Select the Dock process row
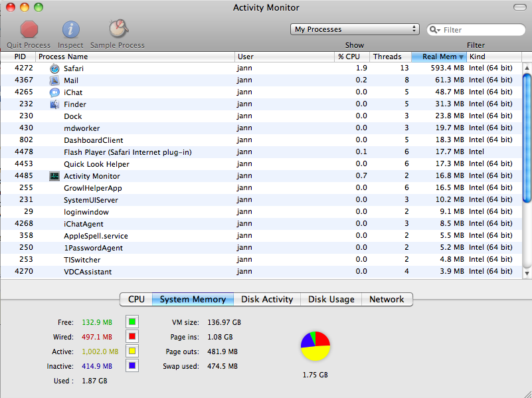The height and width of the screenshot is (398, 532). (261, 116)
